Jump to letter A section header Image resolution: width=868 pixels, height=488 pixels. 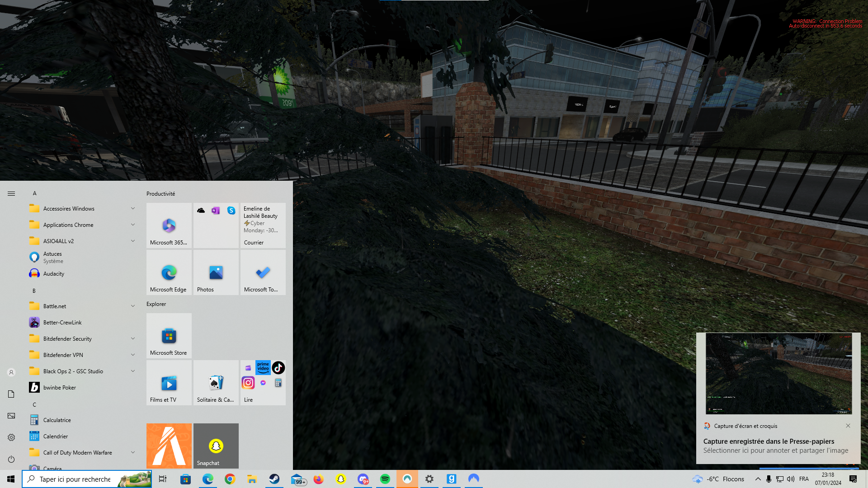(34, 193)
